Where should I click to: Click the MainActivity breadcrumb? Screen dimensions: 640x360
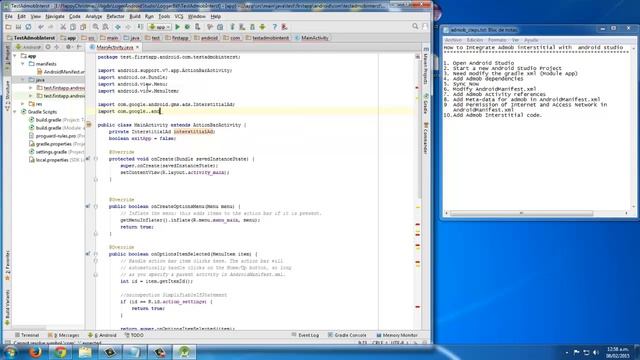[x=311, y=38]
